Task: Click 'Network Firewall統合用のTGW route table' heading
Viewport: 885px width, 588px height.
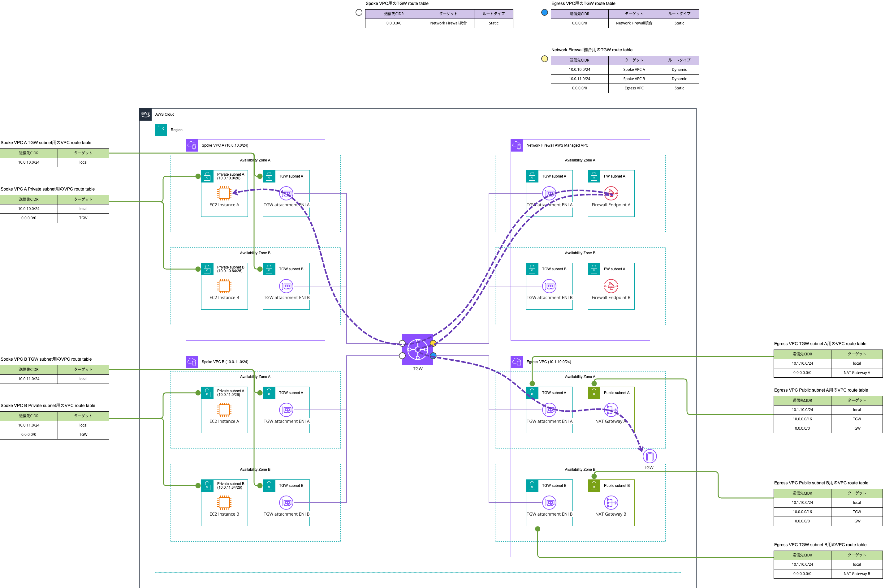Action: [x=592, y=50]
